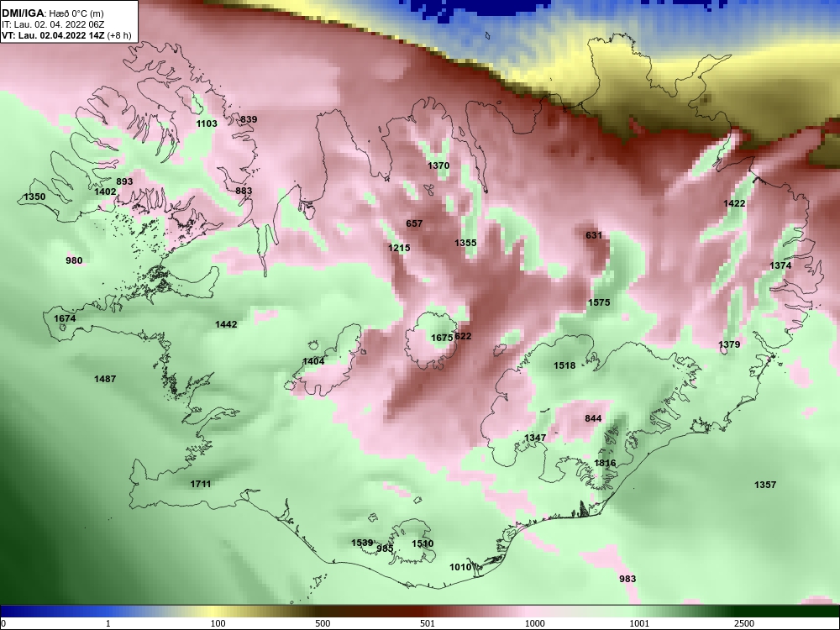This screenshot has height=630, width=840.
Task: Click the 1010 label on the south coast
Action: point(460,567)
